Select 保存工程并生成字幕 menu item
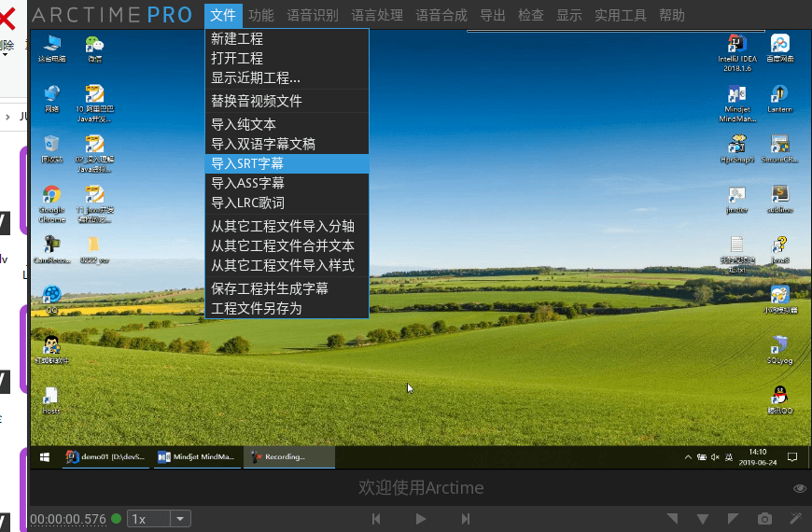This screenshot has height=532, width=812. click(x=270, y=288)
